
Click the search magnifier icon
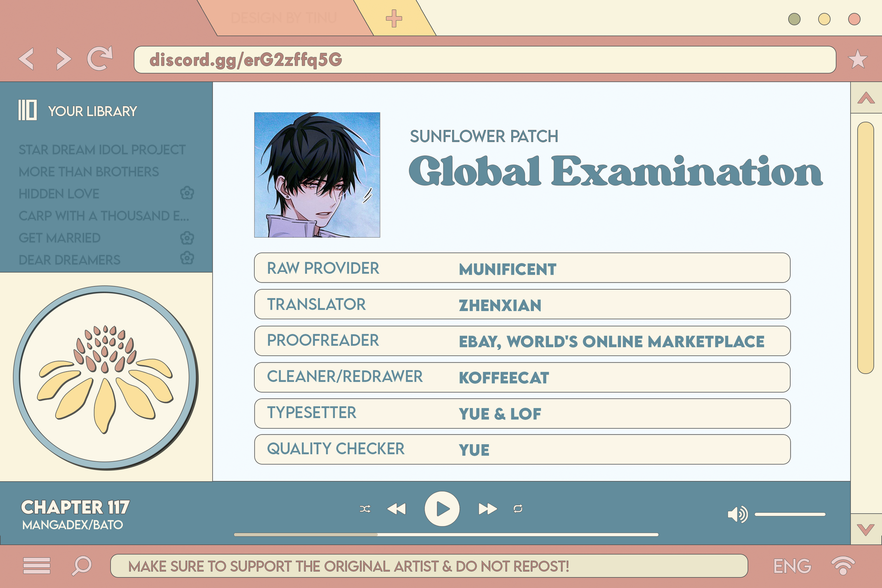(x=82, y=566)
